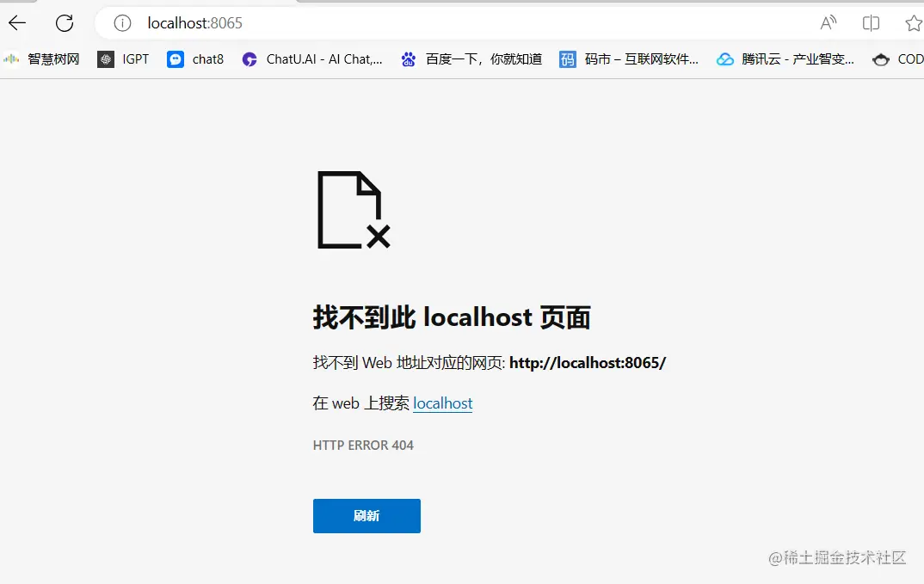The width and height of the screenshot is (924, 584).
Task: Open split screen icon
Action: pyautogui.click(x=871, y=23)
